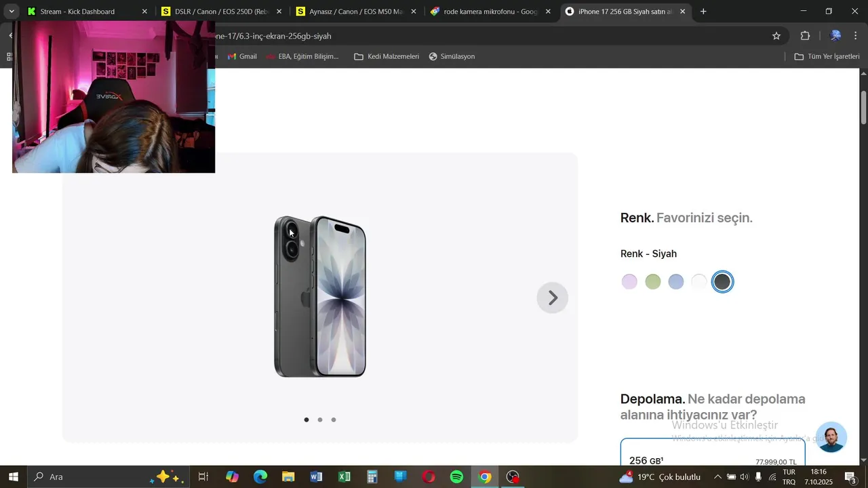Open File Explorer from taskbar
The image size is (868, 488).
[288, 477]
